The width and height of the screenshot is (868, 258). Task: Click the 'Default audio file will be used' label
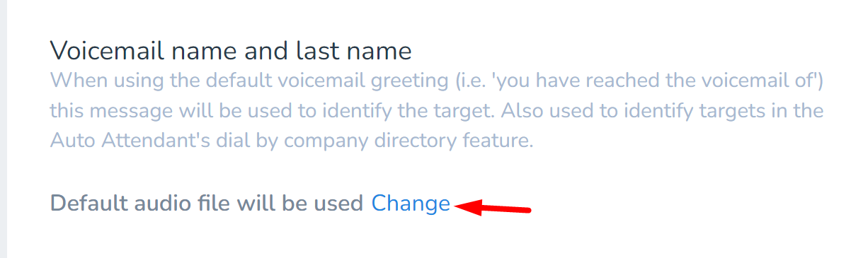coord(207,204)
